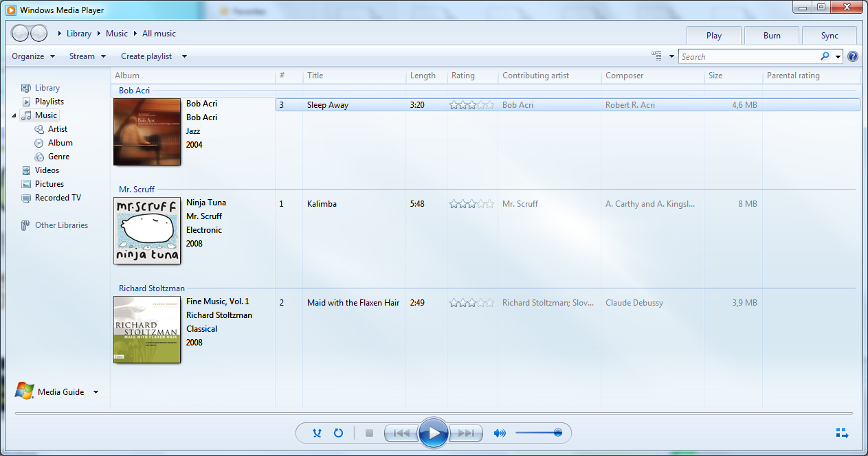Screen dimensions: 868x456
Task: Open the dropdown arrow beside View options
Action: tap(671, 56)
